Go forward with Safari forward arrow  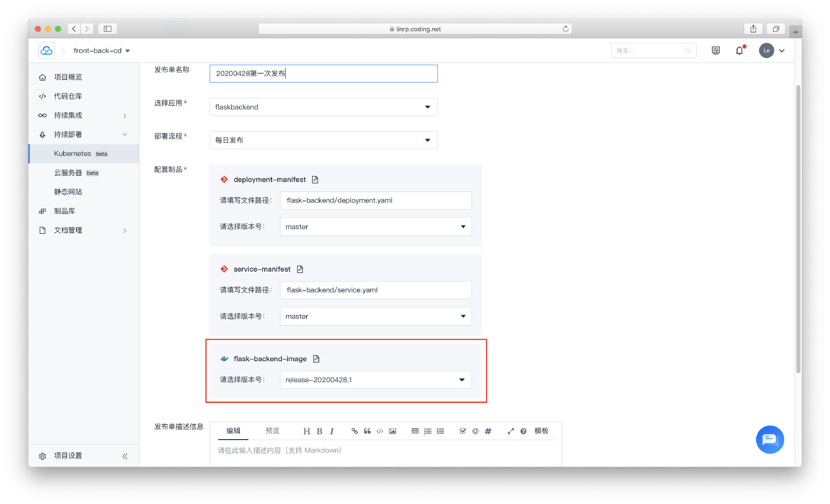[87, 29]
